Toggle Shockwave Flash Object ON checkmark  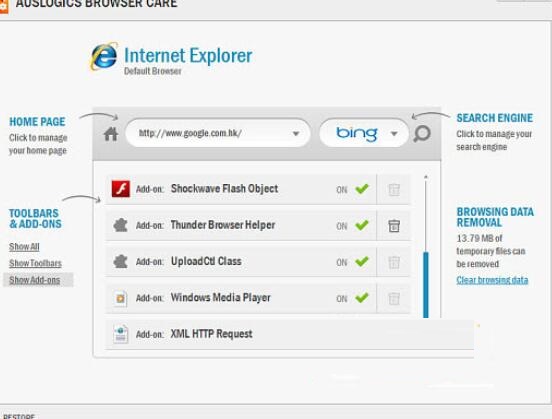pyautogui.click(x=362, y=189)
